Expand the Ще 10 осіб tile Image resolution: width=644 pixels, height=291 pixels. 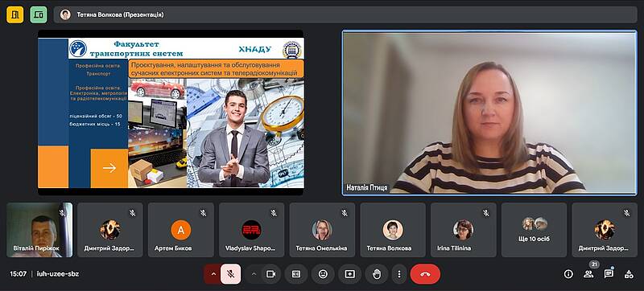pyautogui.click(x=534, y=230)
